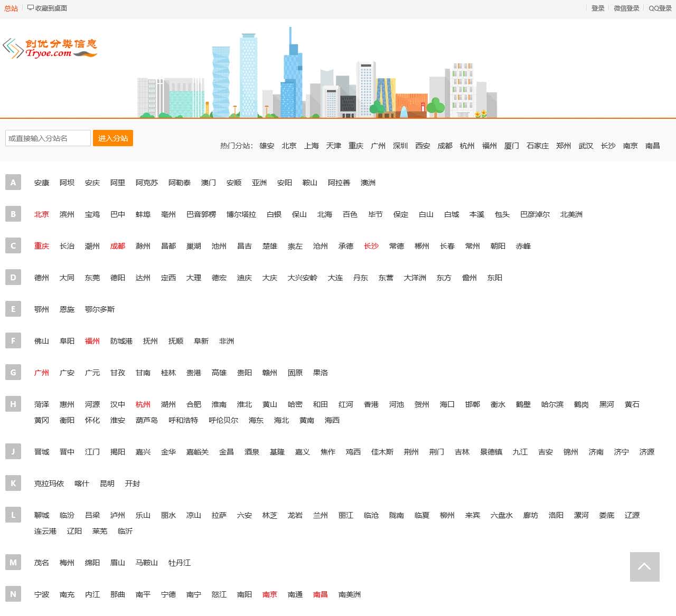Viewport: 676px width, 616px height.
Task: Click red 成都 in the C row
Action: 118,246
